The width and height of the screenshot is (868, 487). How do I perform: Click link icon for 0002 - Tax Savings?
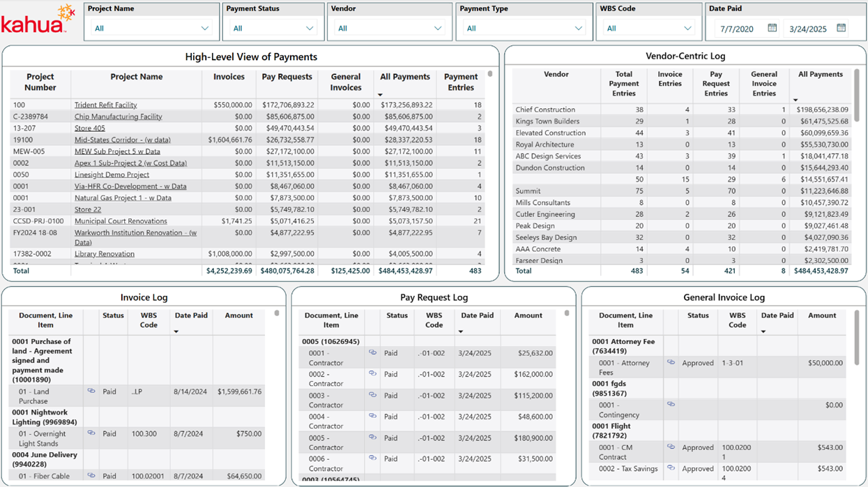(x=671, y=468)
